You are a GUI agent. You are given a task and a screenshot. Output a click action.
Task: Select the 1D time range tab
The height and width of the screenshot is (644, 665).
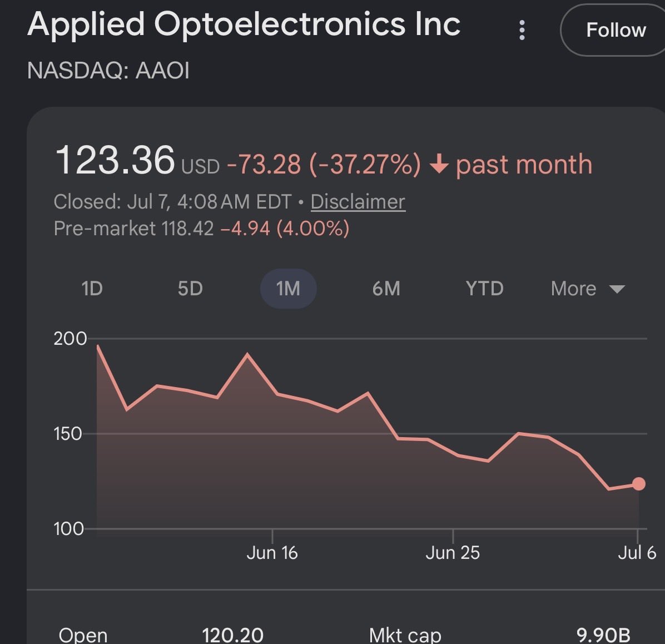pos(92,289)
